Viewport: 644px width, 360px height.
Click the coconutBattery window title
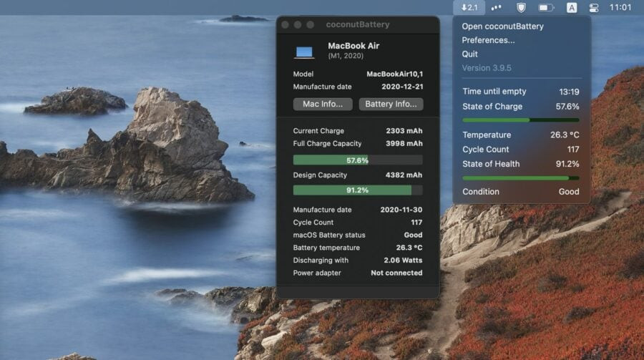click(358, 24)
